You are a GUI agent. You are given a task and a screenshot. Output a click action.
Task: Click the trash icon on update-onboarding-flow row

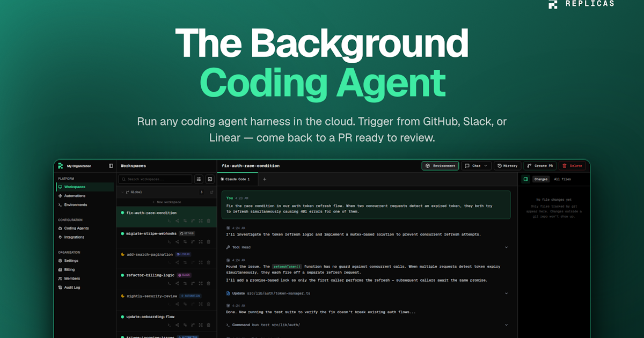point(209,325)
